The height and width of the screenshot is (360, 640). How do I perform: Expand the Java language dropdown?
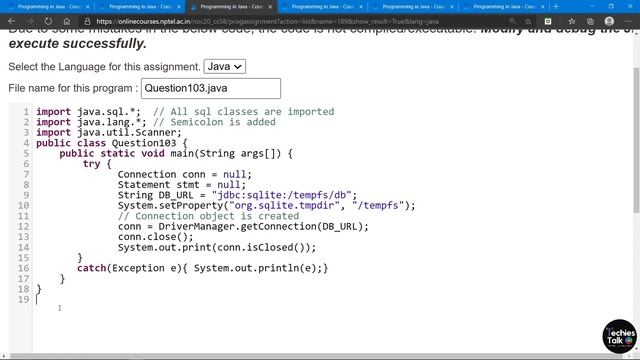click(x=224, y=67)
